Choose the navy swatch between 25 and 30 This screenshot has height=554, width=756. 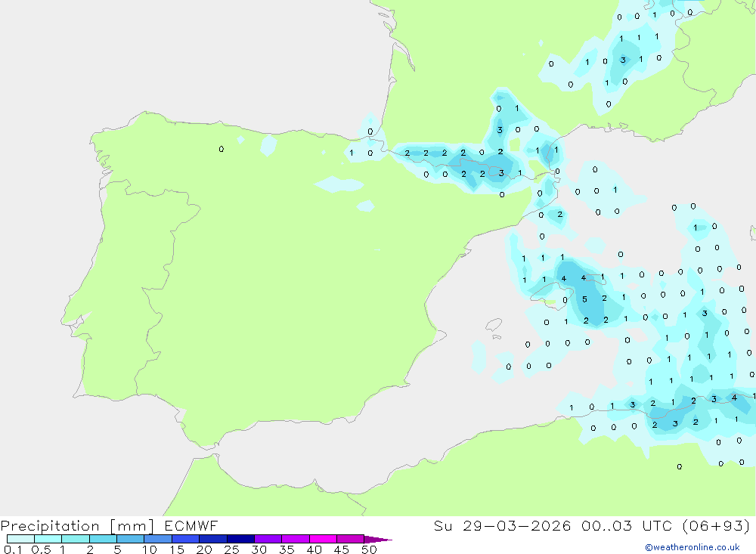pyautogui.click(x=240, y=539)
